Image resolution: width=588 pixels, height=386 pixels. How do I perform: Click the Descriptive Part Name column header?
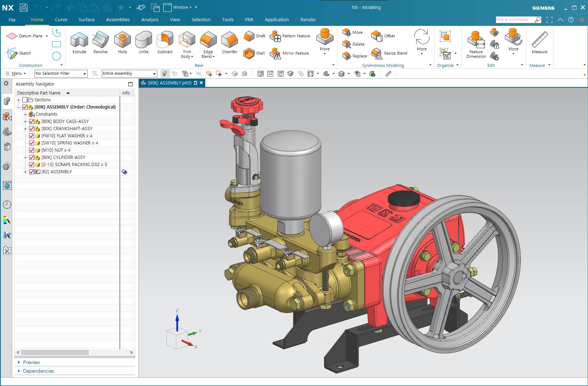(x=39, y=93)
